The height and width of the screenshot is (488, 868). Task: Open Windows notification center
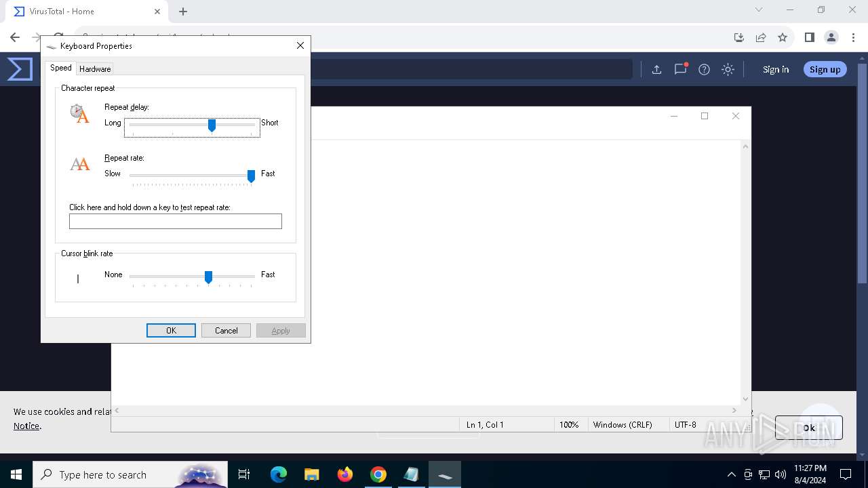(846, 474)
